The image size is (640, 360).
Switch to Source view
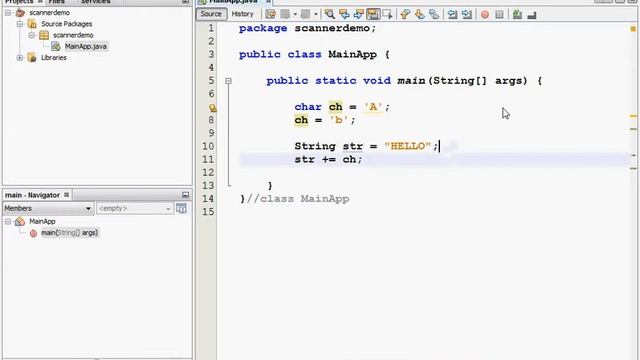pos(211,14)
